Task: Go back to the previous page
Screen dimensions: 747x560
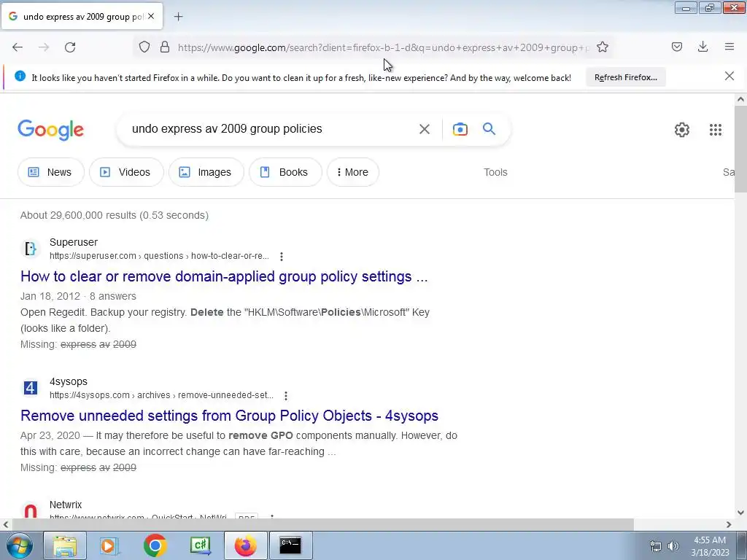Action: tap(18, 47)
